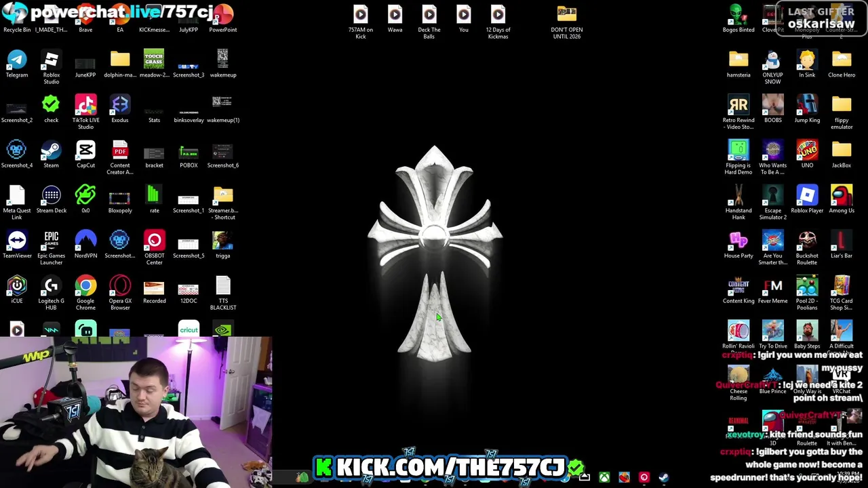The width and height of the screenshot is (868, 488).
Task: Launch Logitech G HUB
Action: pos(51,293)
